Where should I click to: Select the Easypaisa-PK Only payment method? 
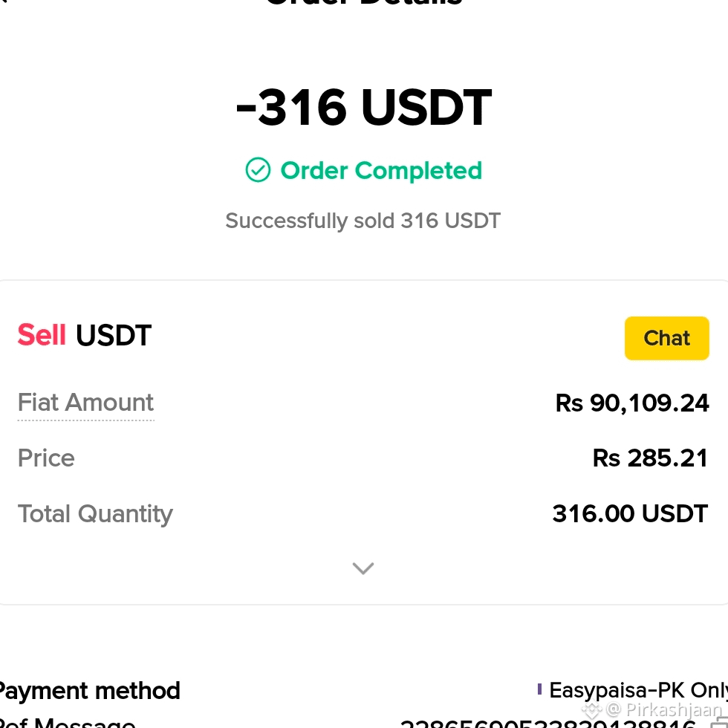pos(638,690)
